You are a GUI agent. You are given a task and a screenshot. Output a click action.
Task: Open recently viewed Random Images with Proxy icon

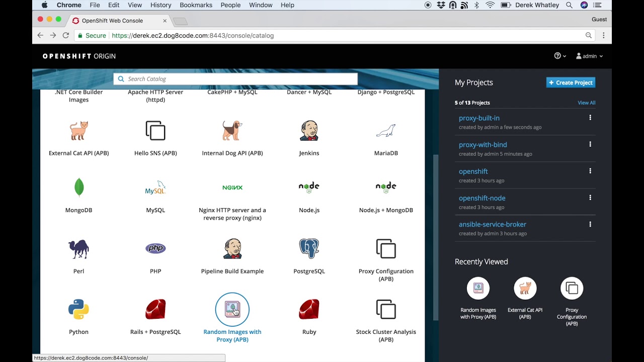[478, 288]
